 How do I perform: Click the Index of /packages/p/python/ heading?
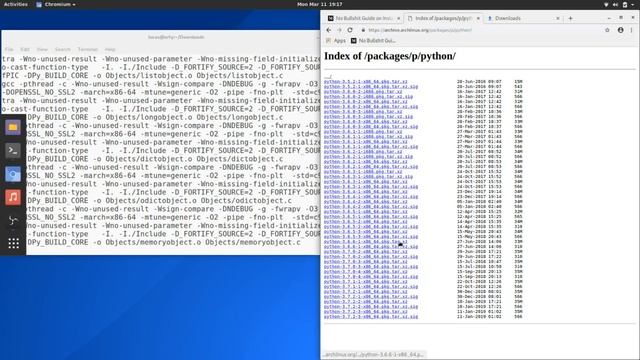[390, 56]
